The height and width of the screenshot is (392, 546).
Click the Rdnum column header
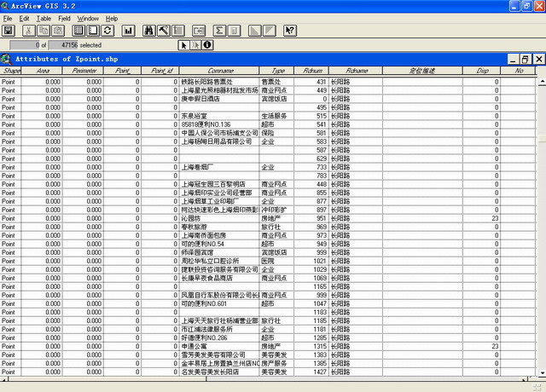311,71
